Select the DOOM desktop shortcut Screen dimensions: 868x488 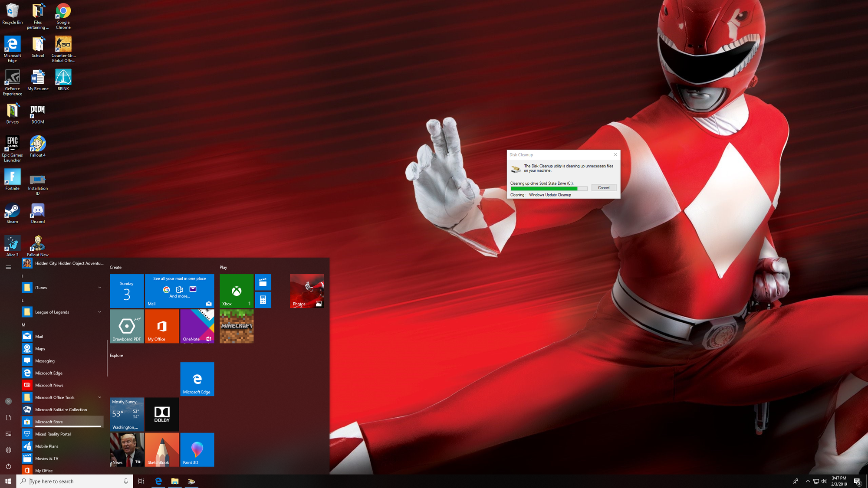pyautogui.click(x=38, y=113)
